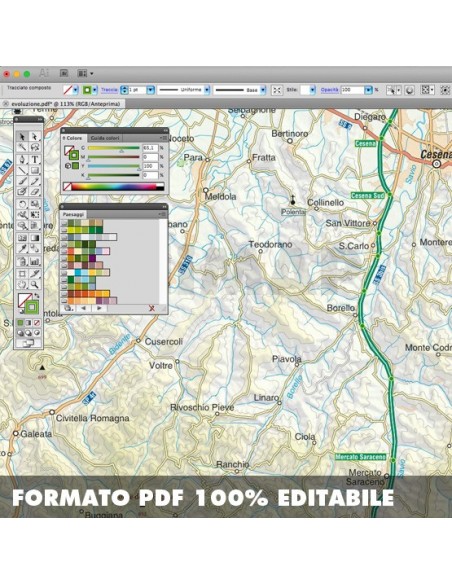Enable Draw Behind mode
Screen dimensions: 452x584
coord(29,333)
